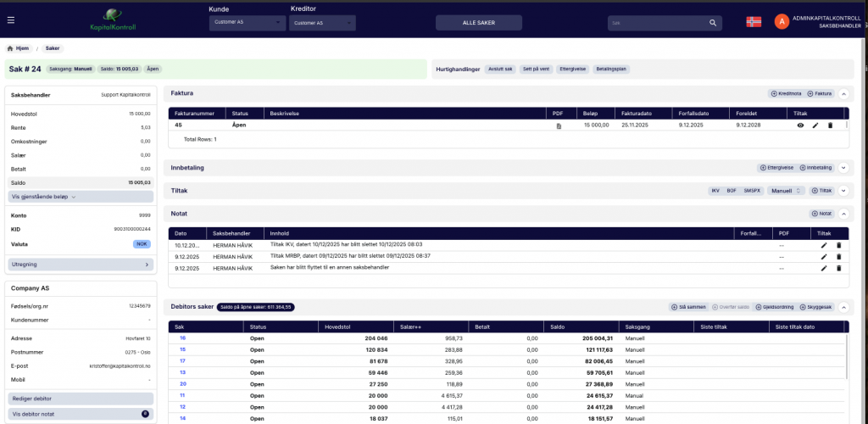Click the orange admin user avatar
Screen dimensions: 868x424
click(782, 21)
